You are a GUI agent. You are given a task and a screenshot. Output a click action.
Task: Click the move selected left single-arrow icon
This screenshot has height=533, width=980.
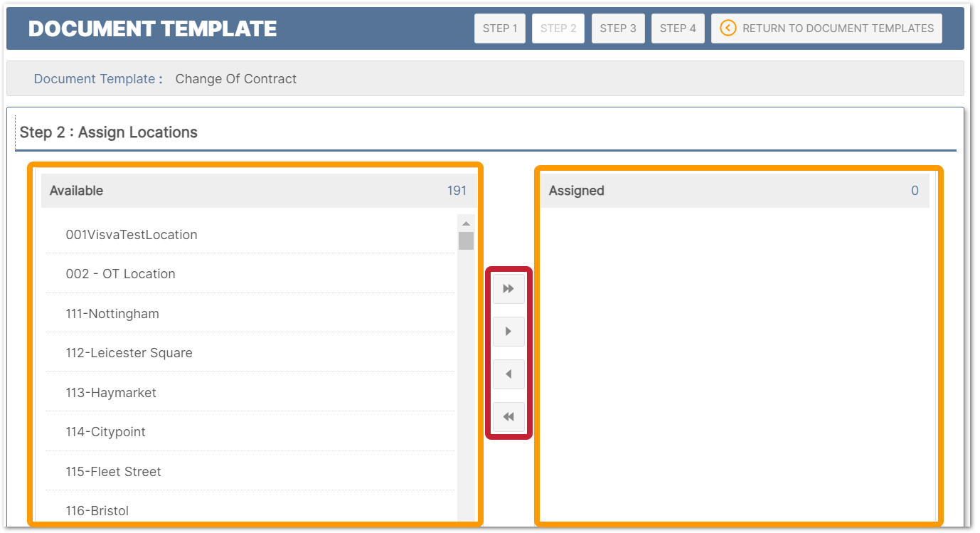tap(508, 374)
